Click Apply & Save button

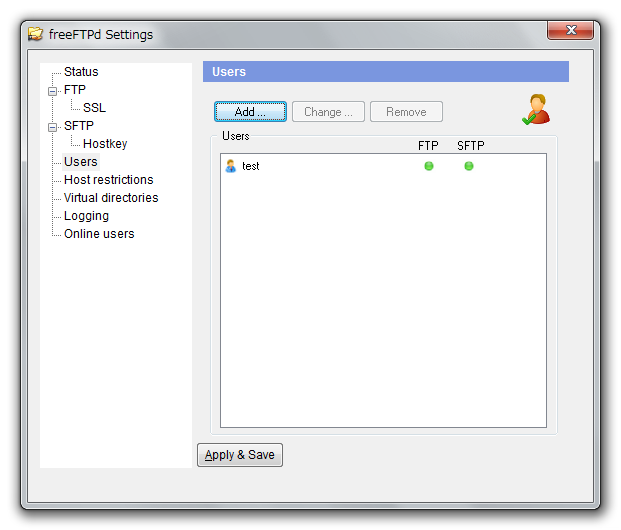coord(240,455)
